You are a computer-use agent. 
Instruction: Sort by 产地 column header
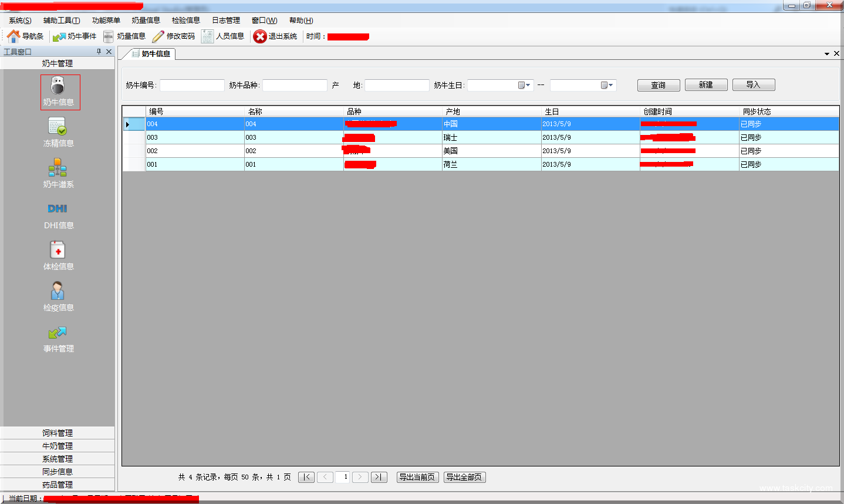pyautogui.click(x=491, y=111)
